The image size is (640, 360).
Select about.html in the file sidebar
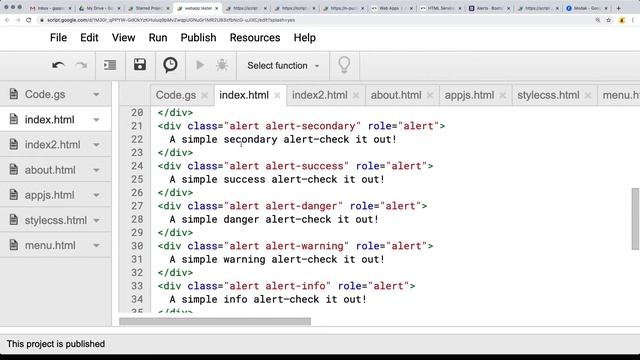pos(56,170)
